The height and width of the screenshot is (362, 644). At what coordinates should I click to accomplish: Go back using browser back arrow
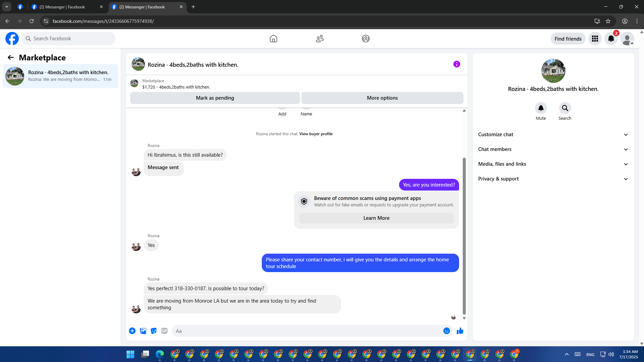pos(7,21)
